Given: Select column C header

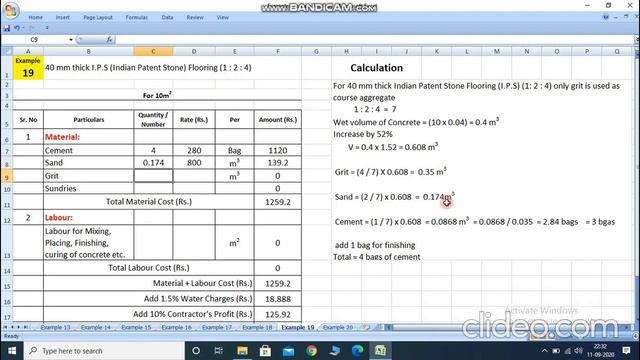Looking at the screenshot, I should [153, 51].
